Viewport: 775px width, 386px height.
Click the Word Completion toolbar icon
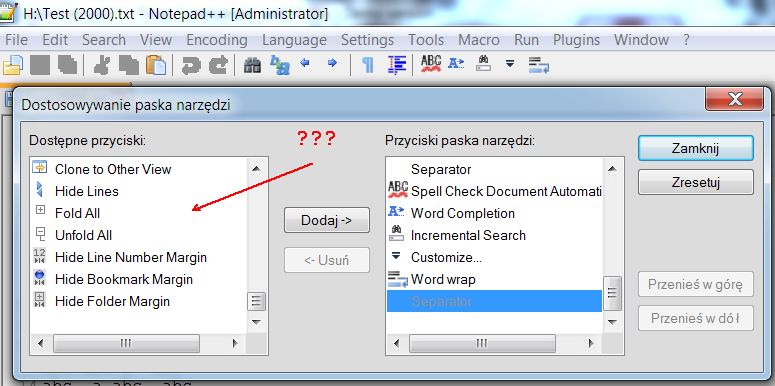click(456, 63)
